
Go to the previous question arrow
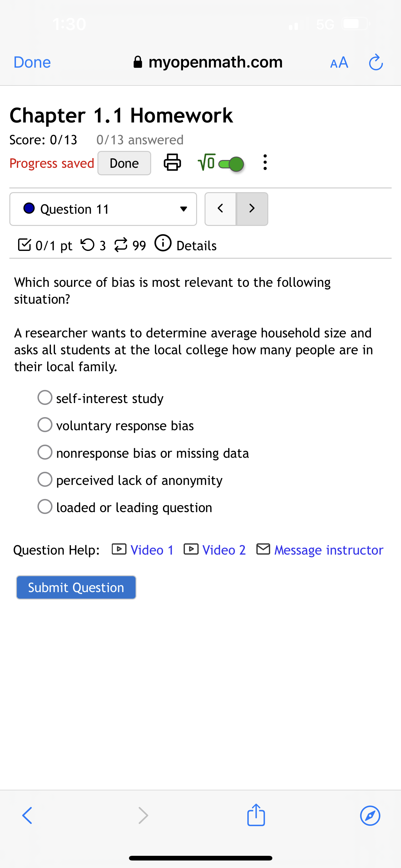(220, 209)
